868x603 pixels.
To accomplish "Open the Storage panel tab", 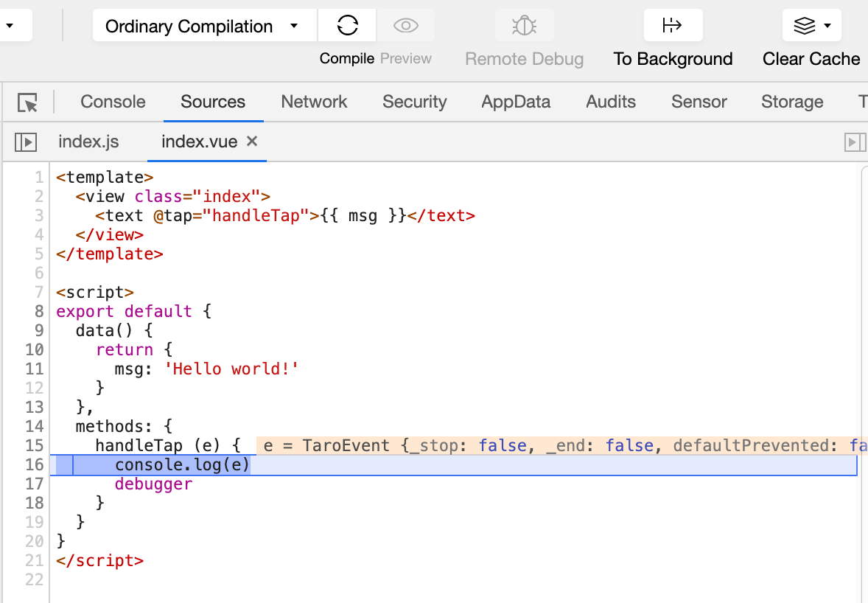I will click(x=792, y=102).
